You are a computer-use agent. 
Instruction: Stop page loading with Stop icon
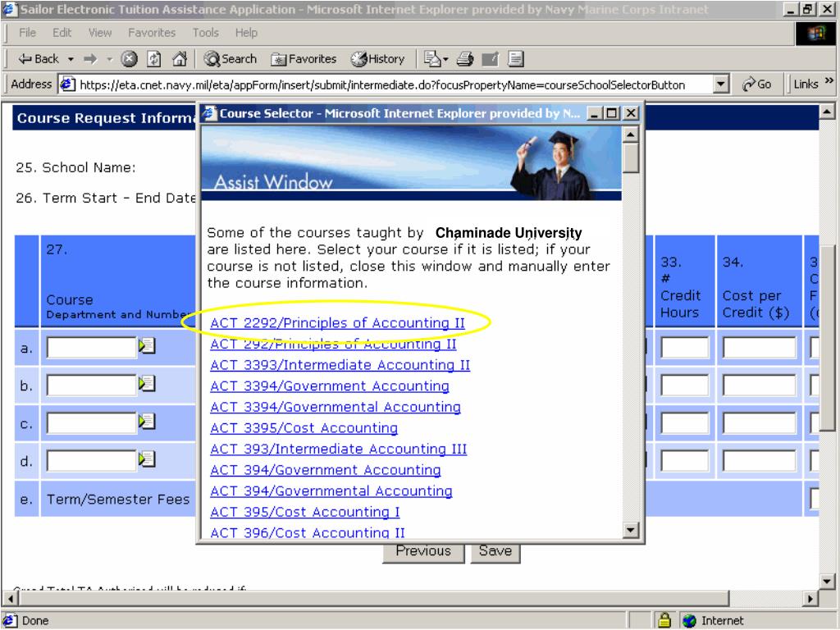(x=129, y=59)
